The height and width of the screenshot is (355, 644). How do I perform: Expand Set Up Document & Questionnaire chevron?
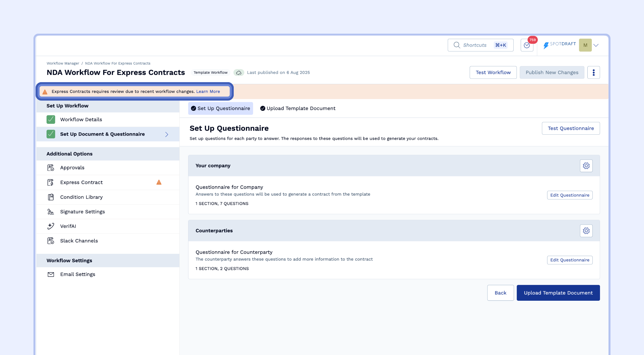167,134
